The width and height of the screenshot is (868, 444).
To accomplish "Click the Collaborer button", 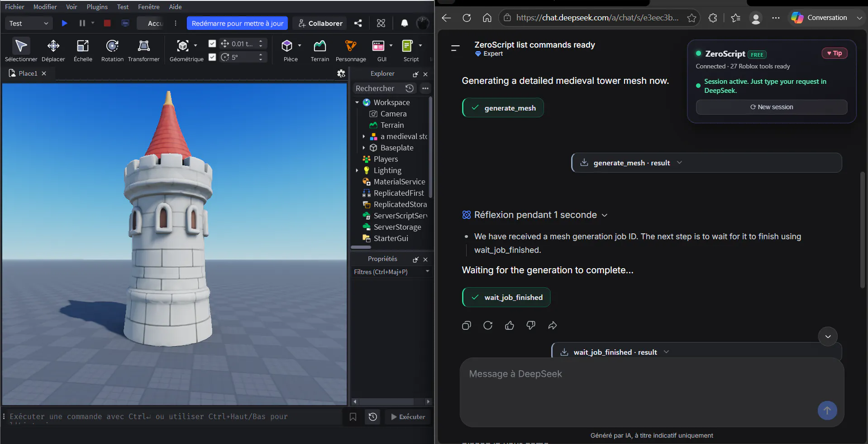I will pyautogui.click(x=320, y=23).
